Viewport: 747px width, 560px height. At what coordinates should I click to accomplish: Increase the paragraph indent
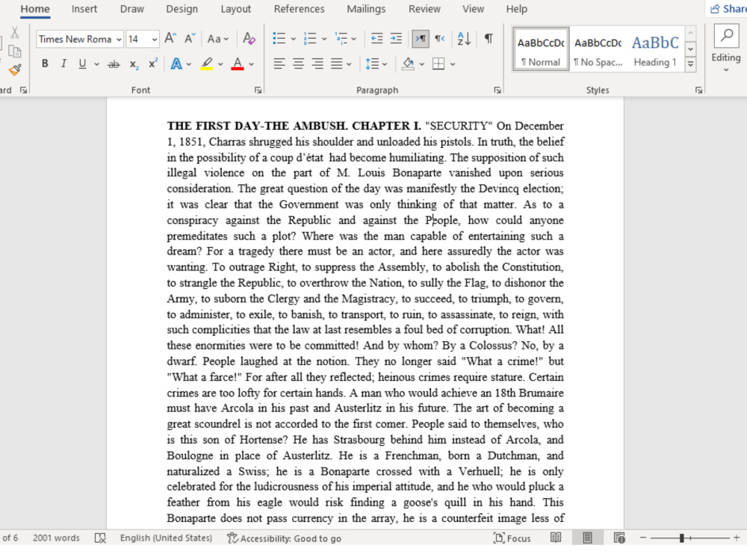396,39
